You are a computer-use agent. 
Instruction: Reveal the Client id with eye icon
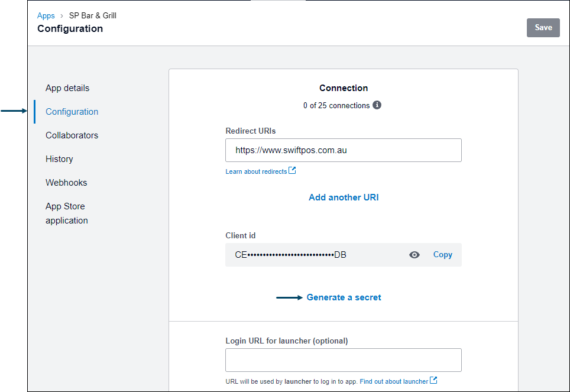pos(414,255)
